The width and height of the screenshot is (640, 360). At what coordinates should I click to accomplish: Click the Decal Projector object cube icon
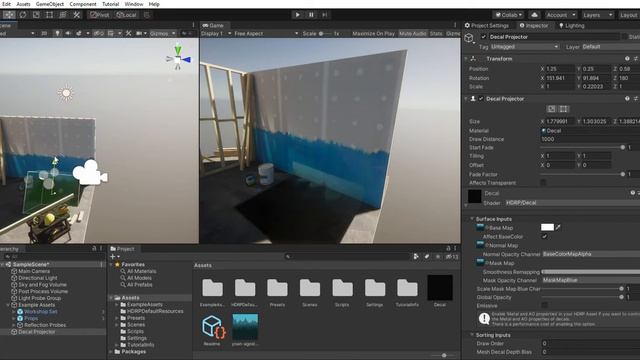coord(469,38)
